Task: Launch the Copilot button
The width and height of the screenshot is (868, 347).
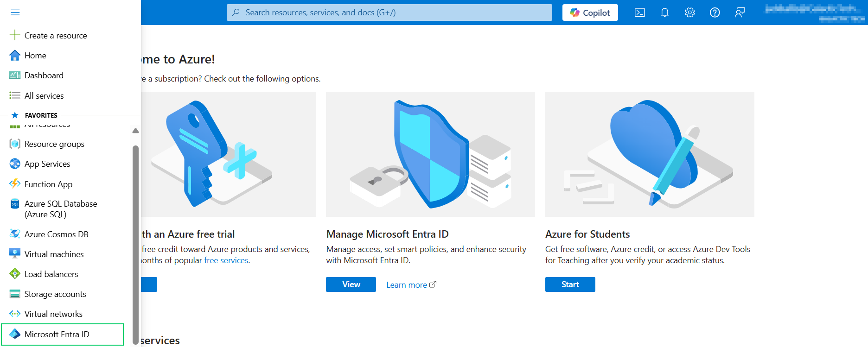Action: (x=590, y=13)
